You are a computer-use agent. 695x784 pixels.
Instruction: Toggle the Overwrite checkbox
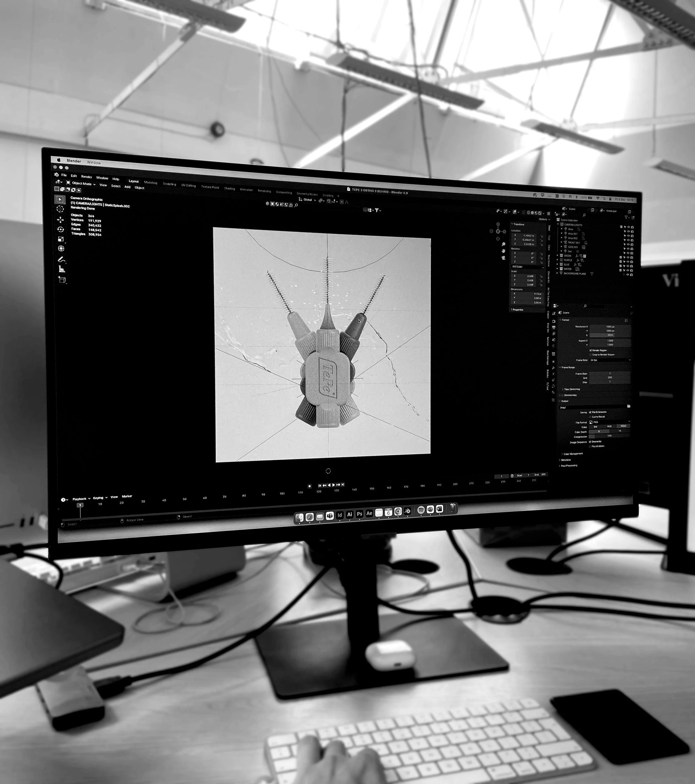(x=590, y=442)
